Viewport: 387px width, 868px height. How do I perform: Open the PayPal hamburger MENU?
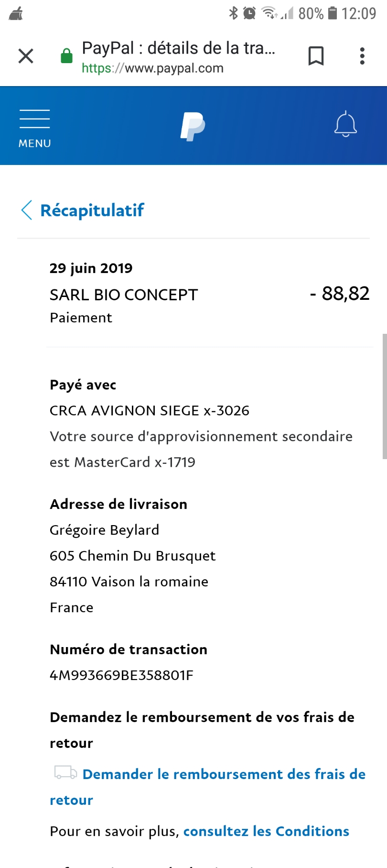[34, 128]
